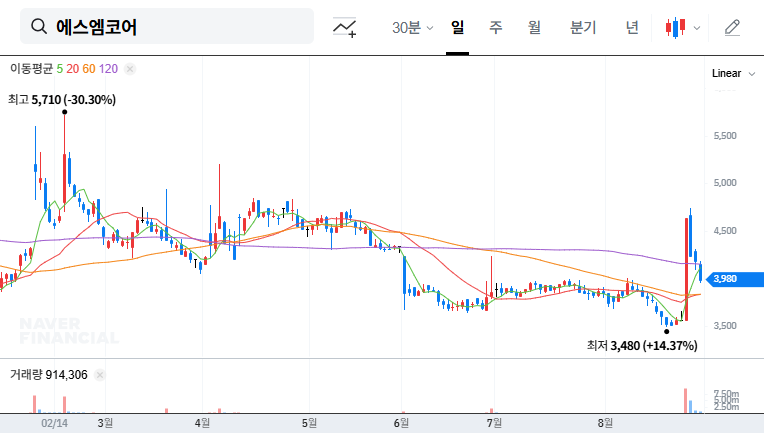Select the pencil drawing tool
Image resolution: width=764 pixels, height=433 pixels.
(732, 28)
